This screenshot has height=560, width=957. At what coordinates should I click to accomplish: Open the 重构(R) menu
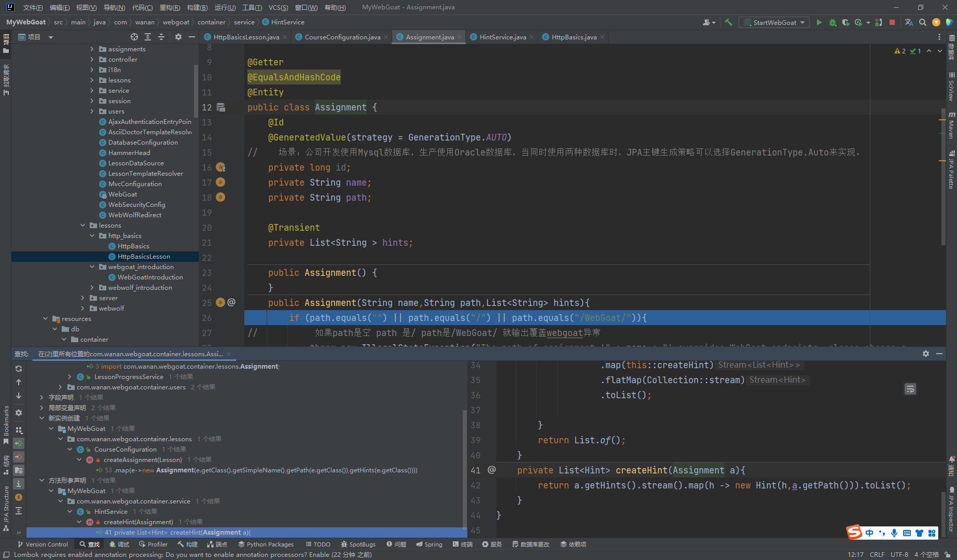[170, 7]
